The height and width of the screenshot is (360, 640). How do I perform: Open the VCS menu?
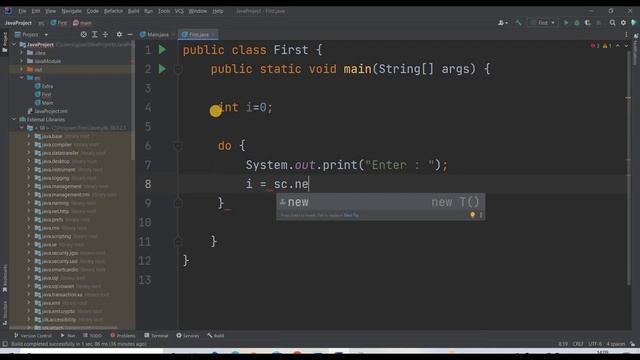pyautogui.click(x=179, y=11)
